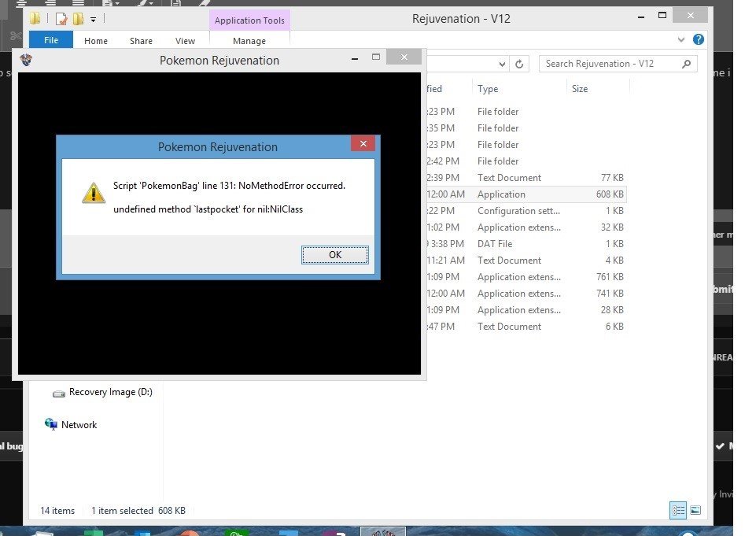Image resolution: width=756 pixels, height=536 pixels.
Task: Select the Application row sized 608 KB
Action: [x=526, y=194]
